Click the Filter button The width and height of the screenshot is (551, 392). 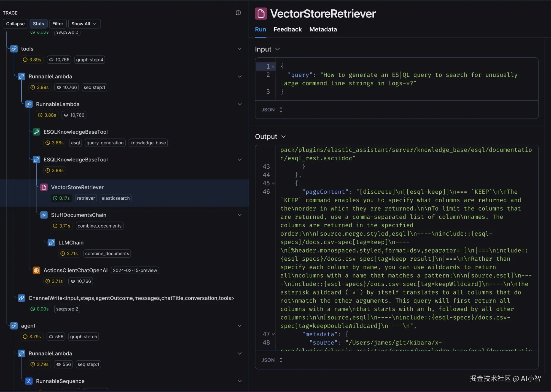tap(58, 24)
